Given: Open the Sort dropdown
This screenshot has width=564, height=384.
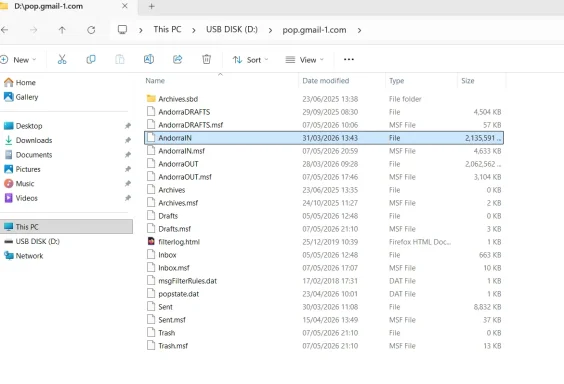Looking at the screenshot, I should tap(250, 60).
